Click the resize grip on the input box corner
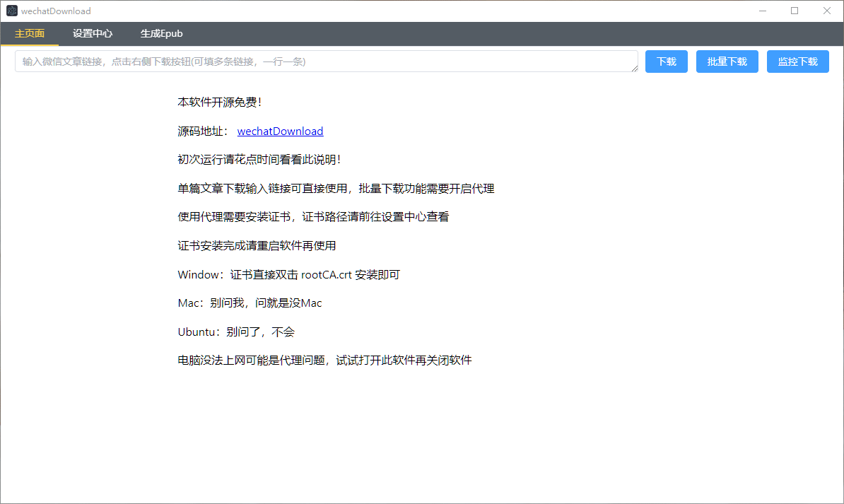The width and height of the screenshot is (844, 504). coord(634,69)
